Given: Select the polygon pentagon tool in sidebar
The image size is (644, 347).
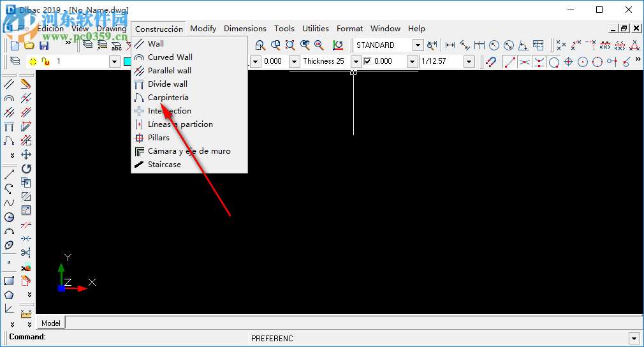Looking at the screenshot, I should click(9, 295).
